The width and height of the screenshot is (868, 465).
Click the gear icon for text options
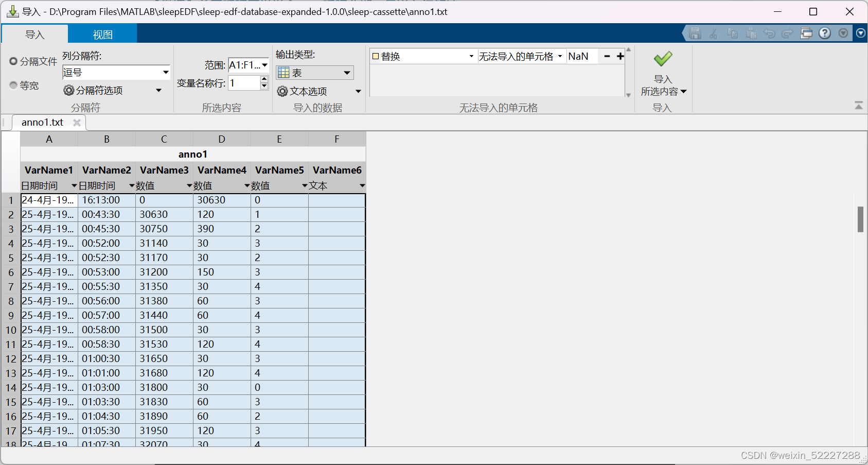pos(282,92)
